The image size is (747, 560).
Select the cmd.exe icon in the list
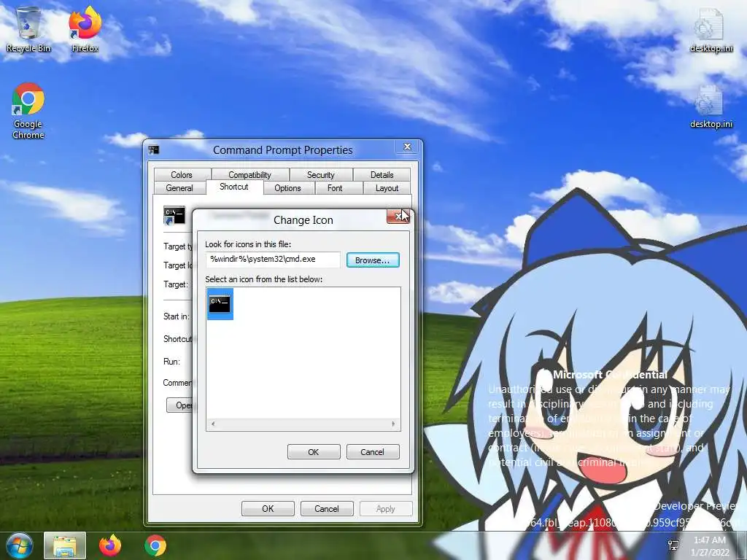[220, 304]
